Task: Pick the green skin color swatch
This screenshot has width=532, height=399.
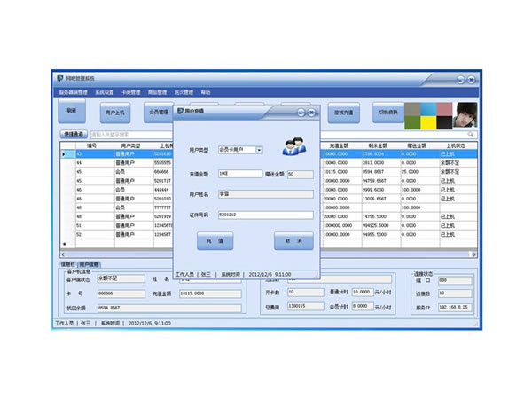Action: pyautogui.click(x=412, y=122)
